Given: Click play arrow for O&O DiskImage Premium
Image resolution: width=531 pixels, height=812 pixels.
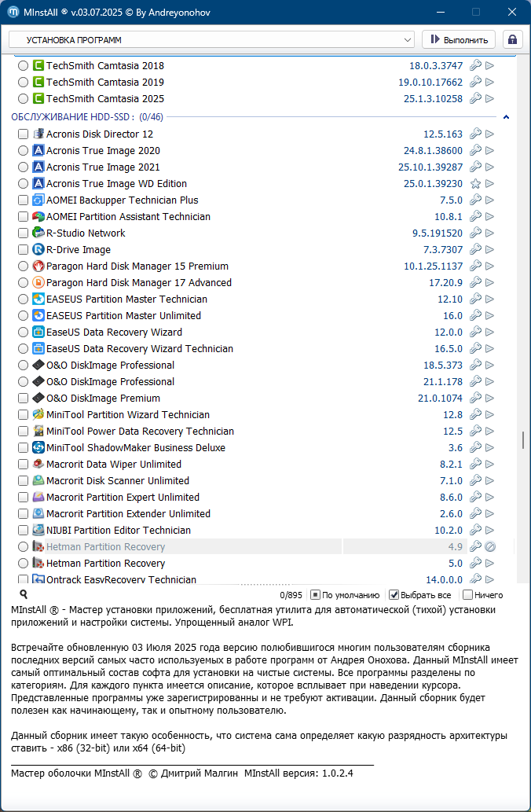Looking at the screenshot, I should tap(489, 399).
